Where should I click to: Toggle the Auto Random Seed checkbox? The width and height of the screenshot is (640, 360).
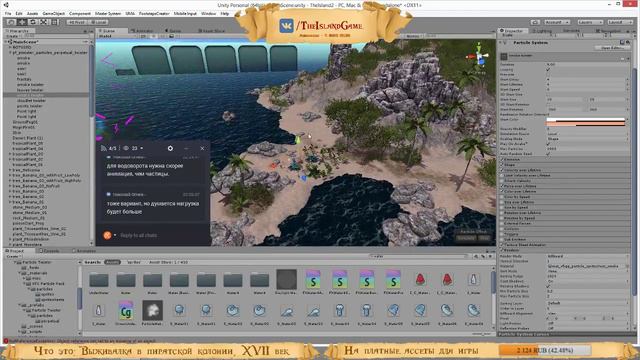click(548, 153)
